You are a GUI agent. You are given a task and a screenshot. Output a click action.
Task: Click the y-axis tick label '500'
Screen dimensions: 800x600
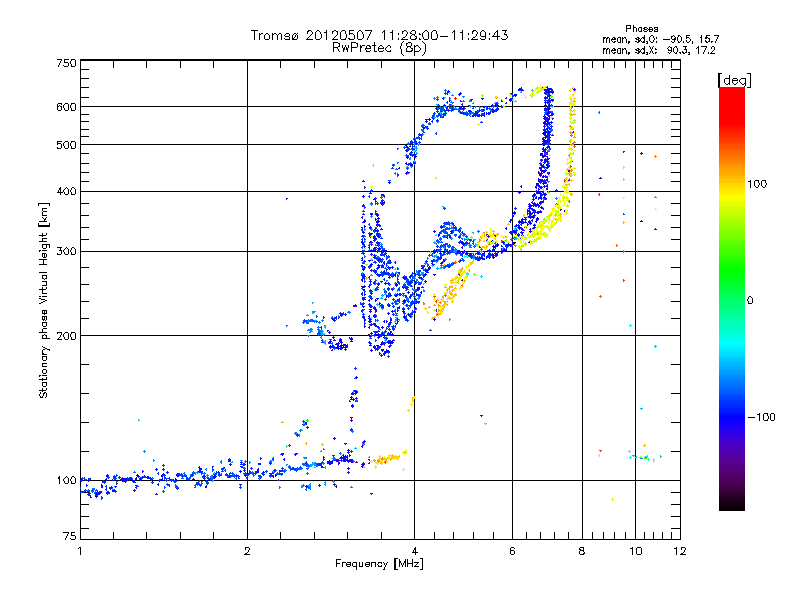coord(67,145)
